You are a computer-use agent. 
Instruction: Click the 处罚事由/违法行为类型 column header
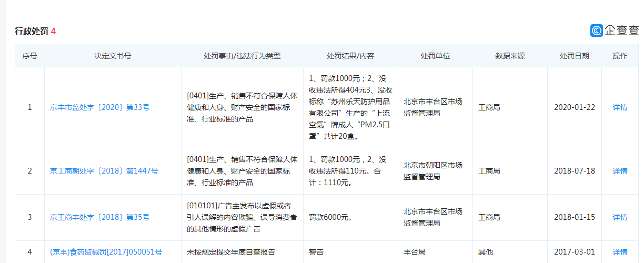[x=242, y=56]
